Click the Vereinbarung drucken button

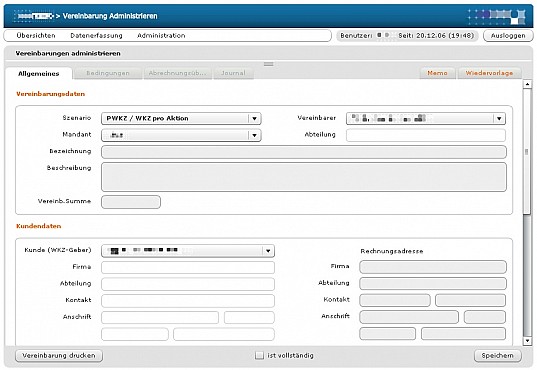point(59,356)
